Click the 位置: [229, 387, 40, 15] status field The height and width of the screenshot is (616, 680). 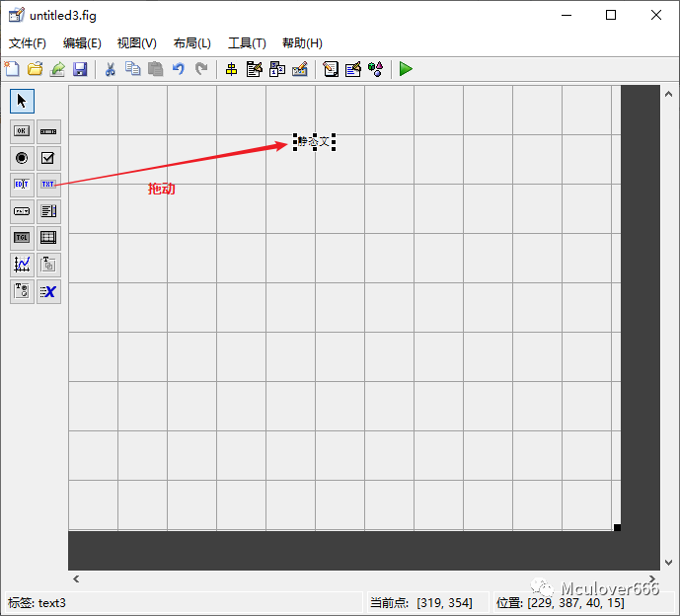pos(584,603)
